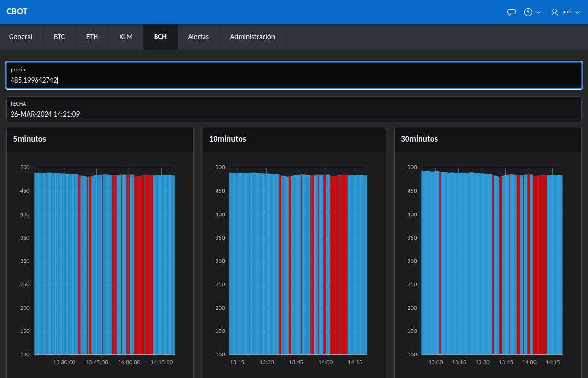Click the 30minutos chart heading

pyautogui.click(x=419, y=139)
